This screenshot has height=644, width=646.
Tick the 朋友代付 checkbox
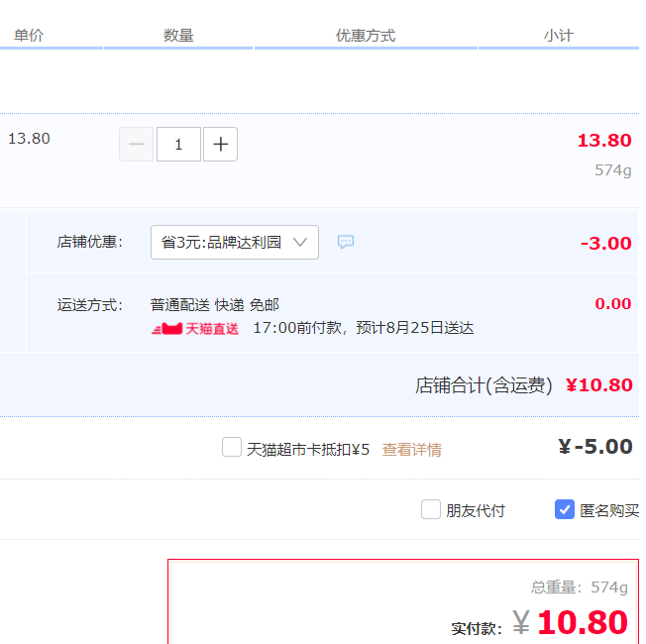point(431,510)
